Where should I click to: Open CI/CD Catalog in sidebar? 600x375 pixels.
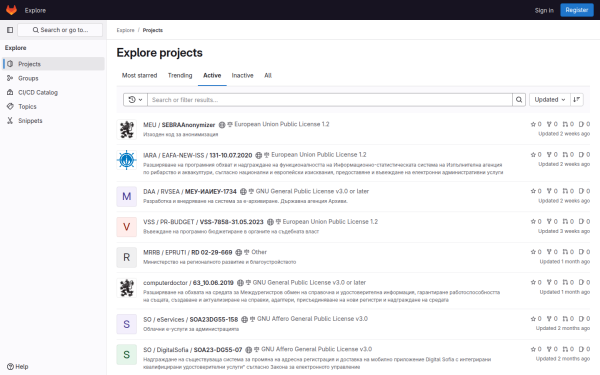(x=54, y=92)
